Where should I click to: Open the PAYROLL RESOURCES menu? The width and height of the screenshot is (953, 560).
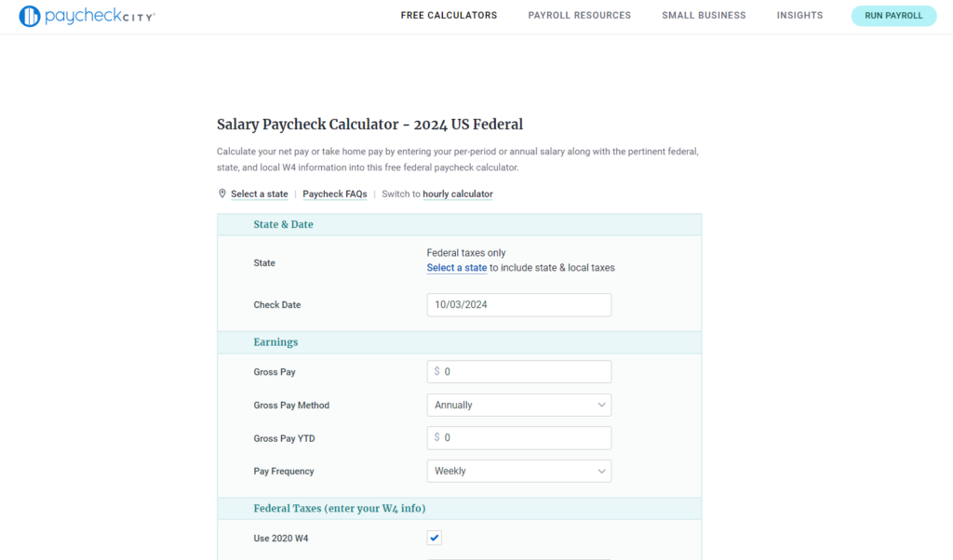579,15
